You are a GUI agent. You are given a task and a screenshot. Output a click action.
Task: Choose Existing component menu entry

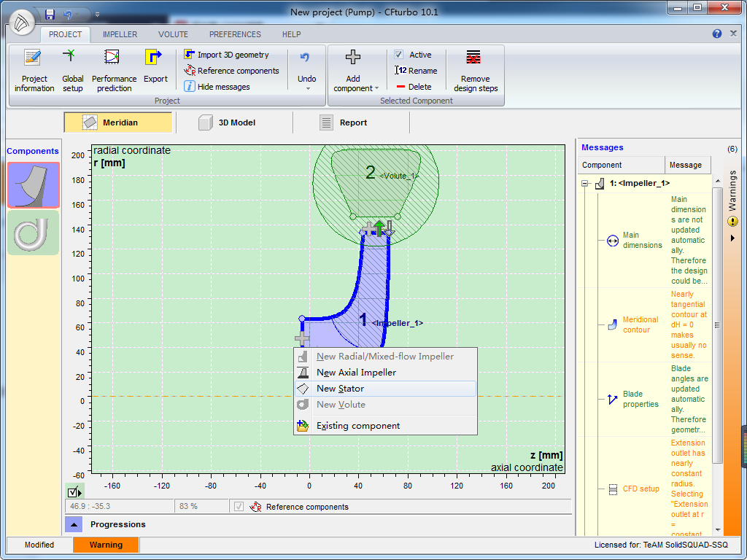[385, 426]
